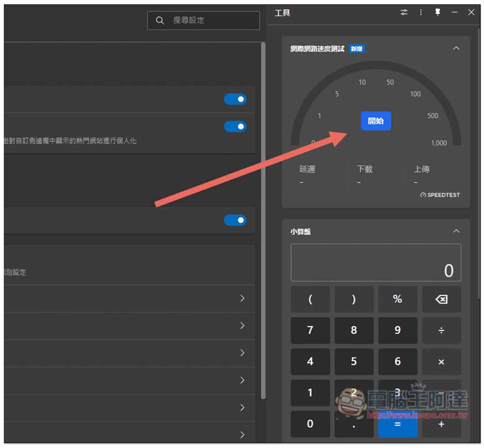The width and height of the screenshot is (484, 448).
Task: Click calculator digit 6
Action: coord(397,361)
